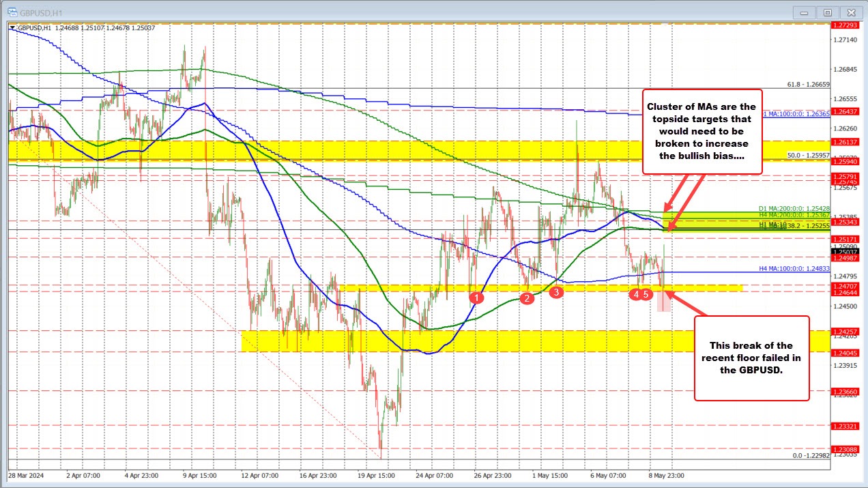Click the 12 Apr 07:00 time label
Screen dimensions: 868x488
261,475
